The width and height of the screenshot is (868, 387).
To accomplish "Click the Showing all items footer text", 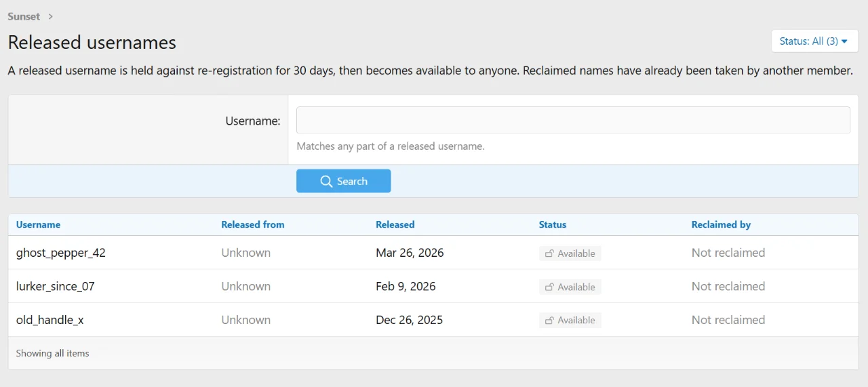I will pos(53,353).
